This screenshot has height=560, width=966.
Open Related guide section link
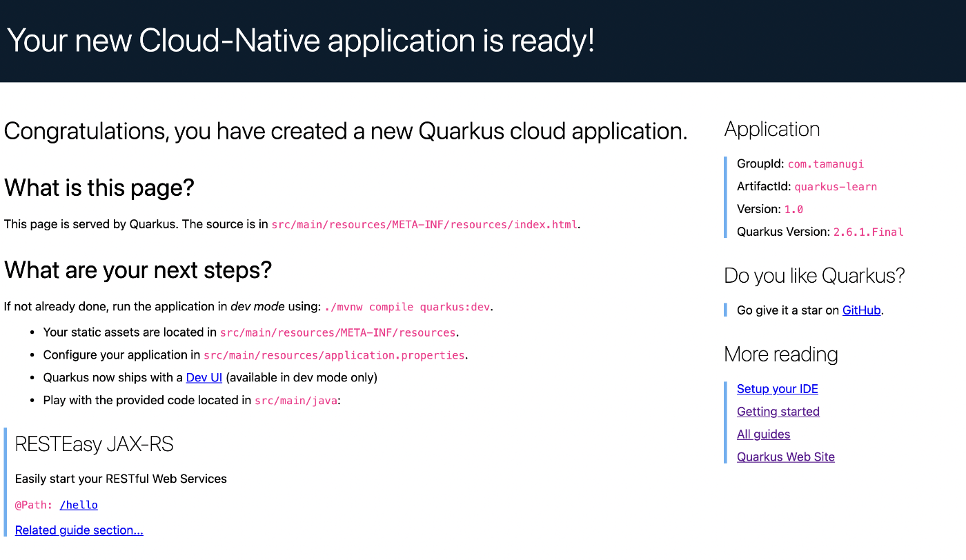79,530
